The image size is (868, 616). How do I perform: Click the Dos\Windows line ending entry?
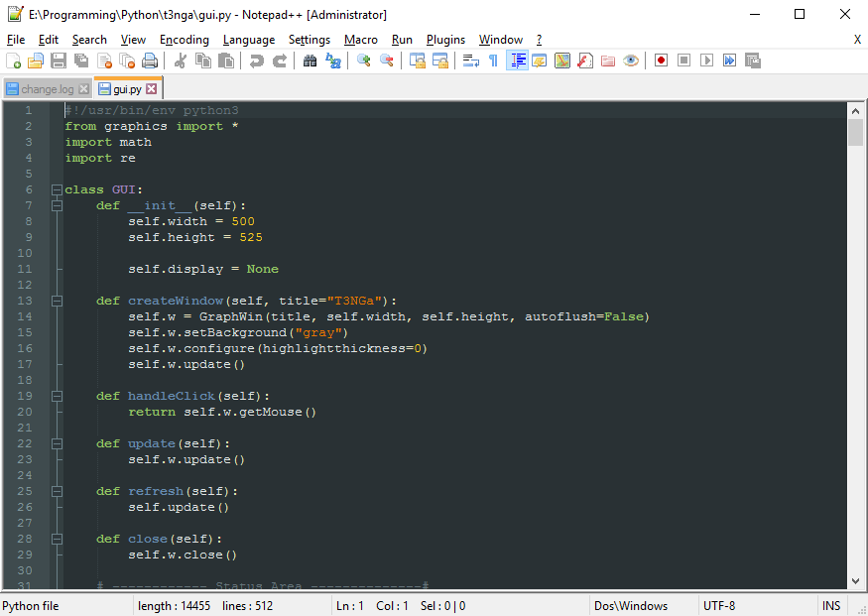click(631, 606)
